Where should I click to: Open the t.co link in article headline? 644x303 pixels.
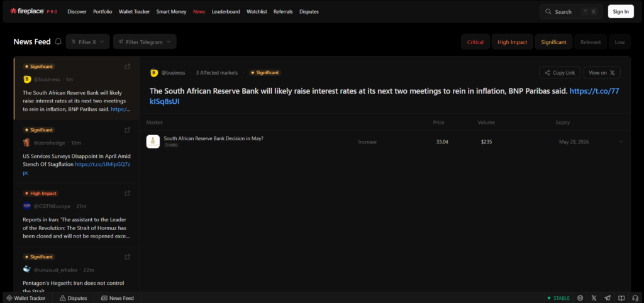[x=594, y=91]
